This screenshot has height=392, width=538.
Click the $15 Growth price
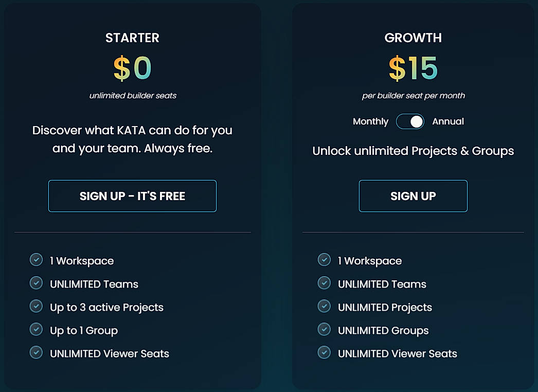[x=413, y=67]
